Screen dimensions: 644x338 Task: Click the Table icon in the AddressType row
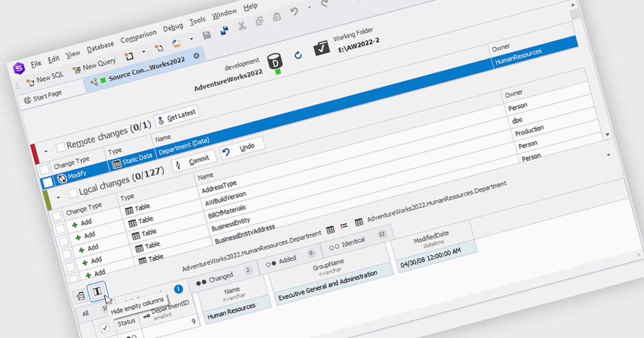(129, 211)
